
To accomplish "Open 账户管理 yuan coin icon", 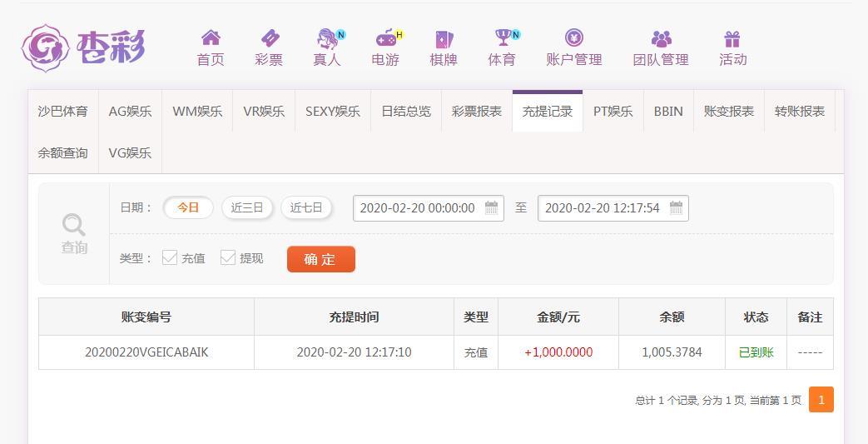I will [x=574, y=37].
